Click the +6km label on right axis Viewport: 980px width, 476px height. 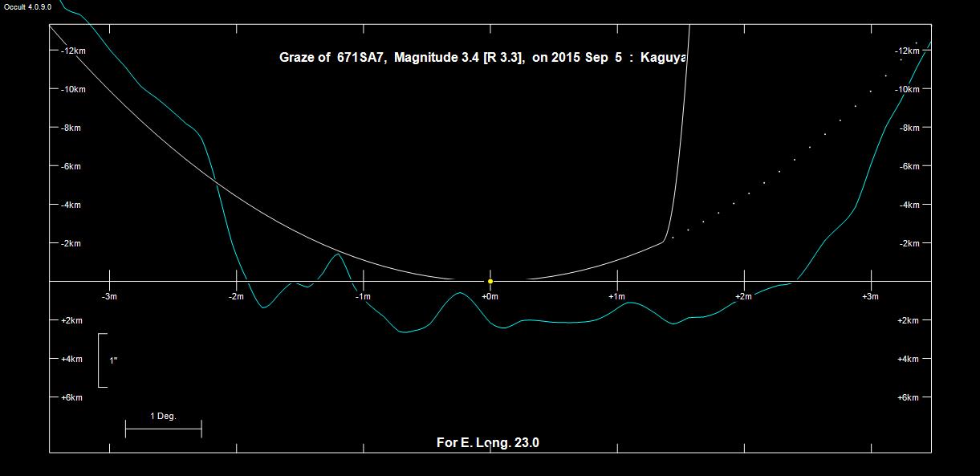908,397
